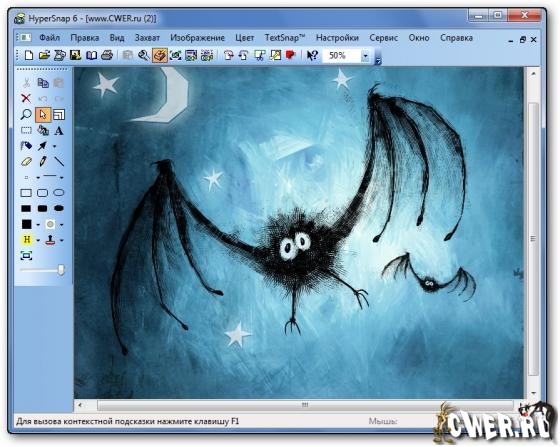Select the dashed rectangle selection tool

[x=26, y=130]
